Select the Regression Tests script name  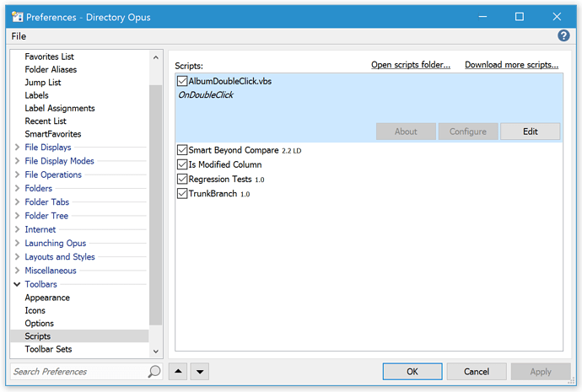click(220, 179)
